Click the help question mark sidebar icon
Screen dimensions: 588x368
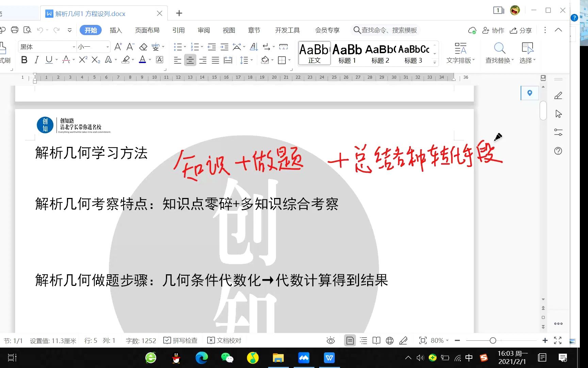tap(558, 151)
